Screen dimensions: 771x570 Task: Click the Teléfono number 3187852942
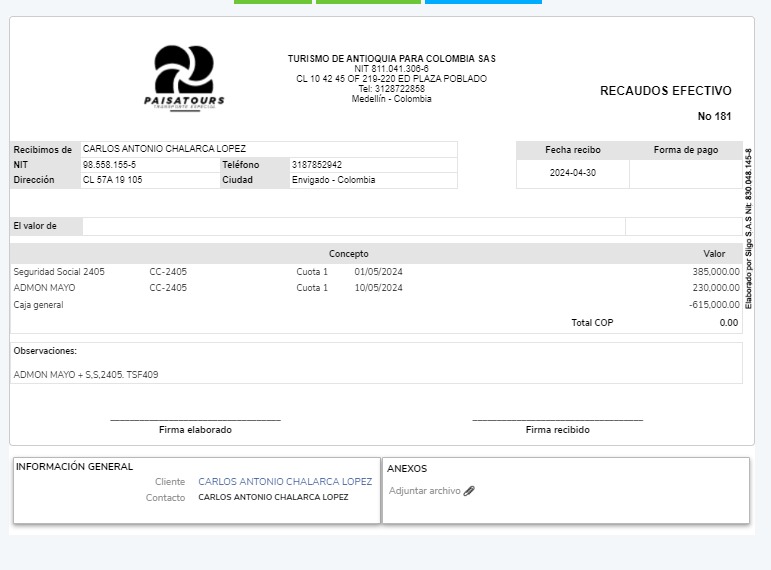click(317, 164)
